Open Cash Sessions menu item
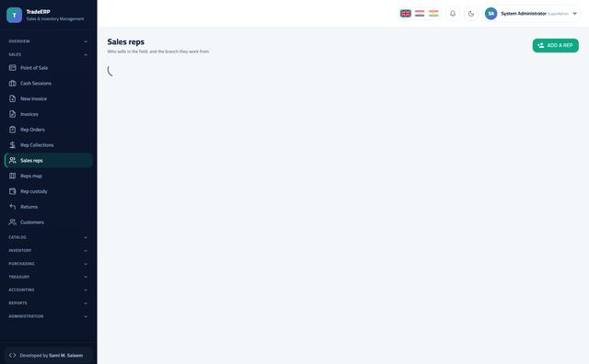 coord(49,83)
